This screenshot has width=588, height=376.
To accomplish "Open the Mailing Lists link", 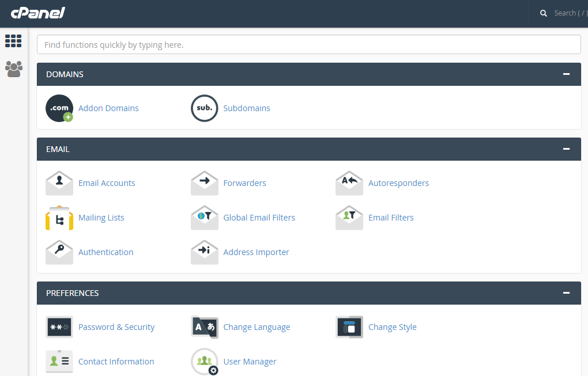I will pos(101,218).
